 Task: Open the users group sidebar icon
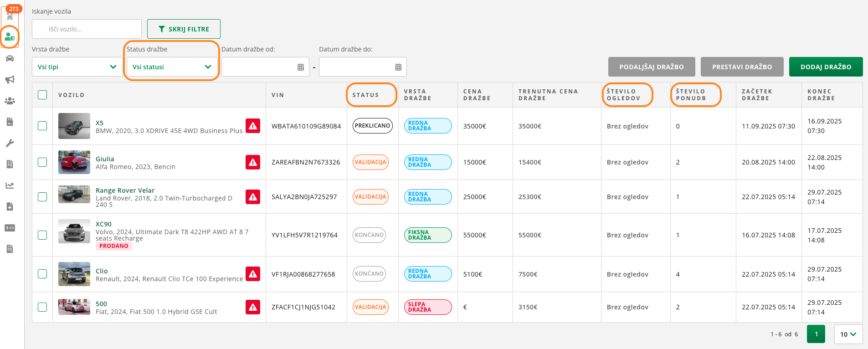tap(10, 101)
